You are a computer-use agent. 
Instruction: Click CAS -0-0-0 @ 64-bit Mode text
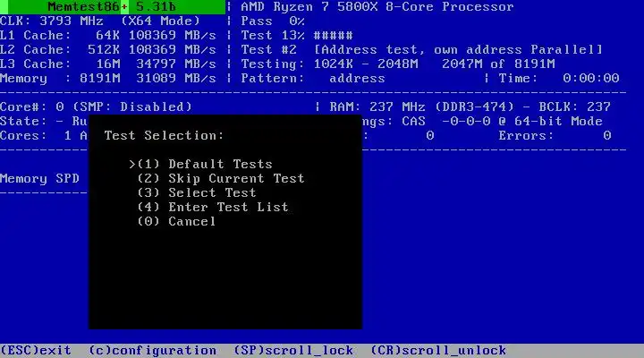[x=502, y=121]
